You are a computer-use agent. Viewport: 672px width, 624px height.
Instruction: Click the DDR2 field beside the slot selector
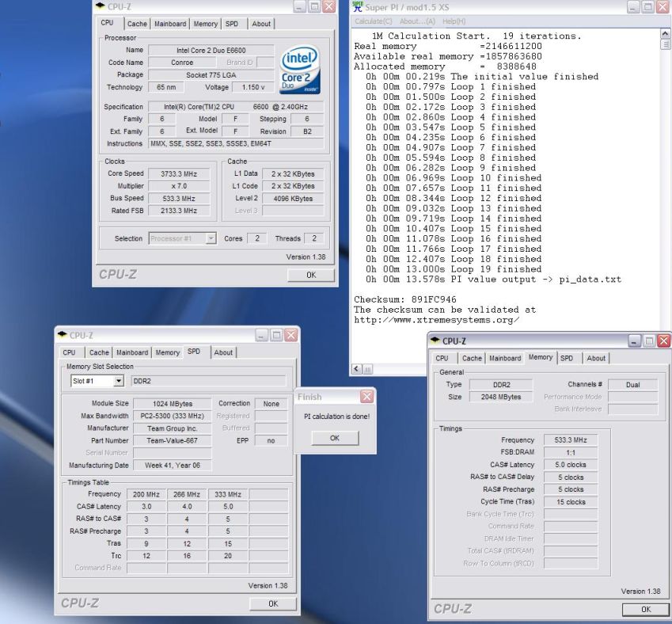point(208,381)
